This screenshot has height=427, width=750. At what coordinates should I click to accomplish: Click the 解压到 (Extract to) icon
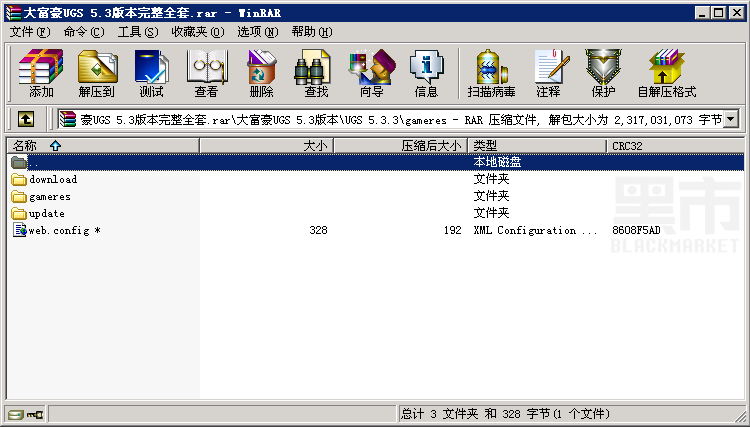(x=97, y=73)
